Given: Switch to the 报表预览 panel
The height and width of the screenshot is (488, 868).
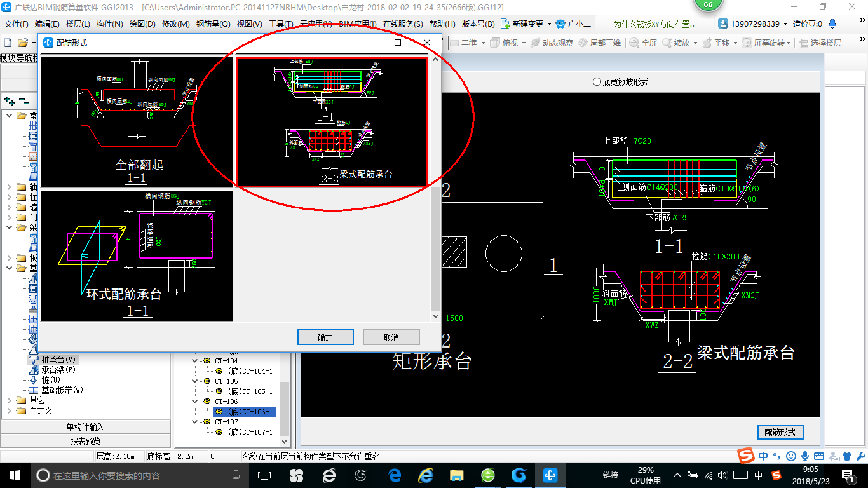Looking at the screenshot, I should point(85,441).
